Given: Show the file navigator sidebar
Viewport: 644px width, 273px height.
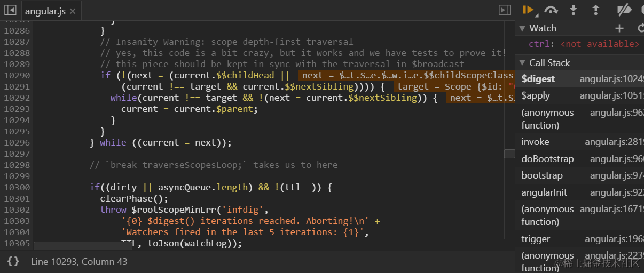Looking at the screenshot, I should [10, 10].
